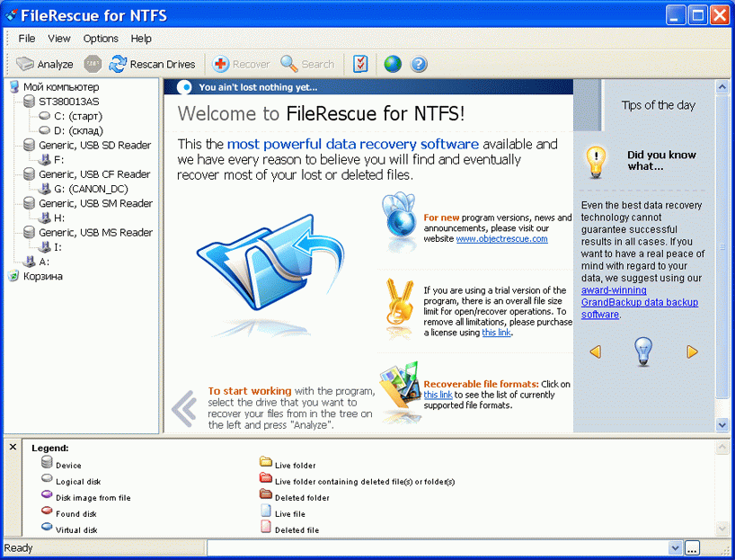Open the View menu
735x560 pixels.
(x=59, y=39)
